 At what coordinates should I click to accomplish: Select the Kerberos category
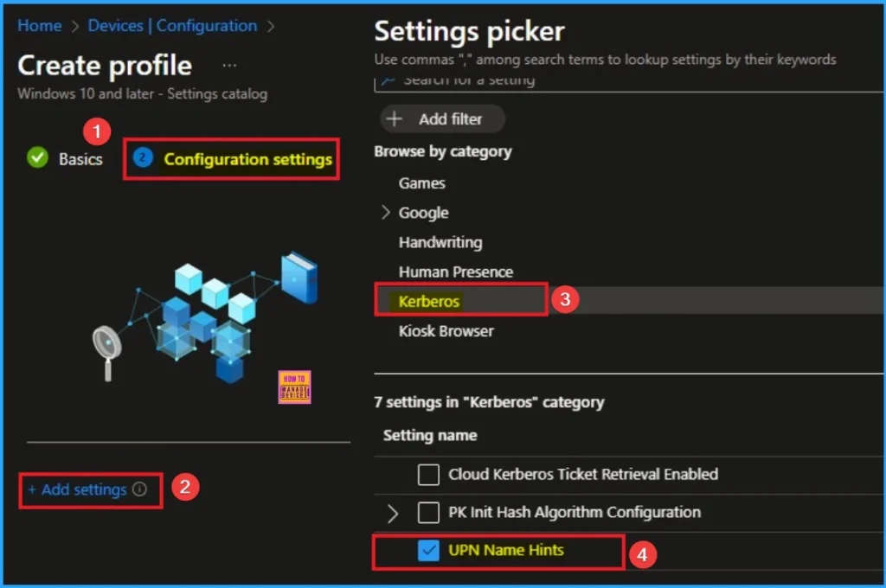[x=430, y=302]
